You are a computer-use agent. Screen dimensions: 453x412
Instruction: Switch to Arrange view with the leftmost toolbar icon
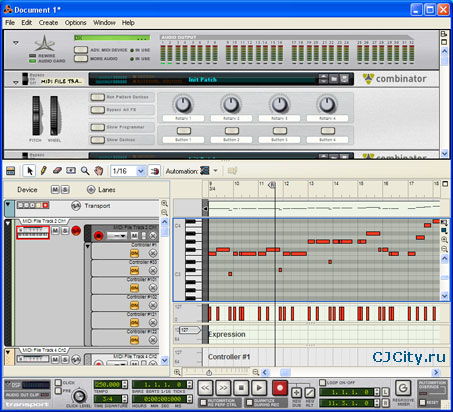tap(11, 171)
